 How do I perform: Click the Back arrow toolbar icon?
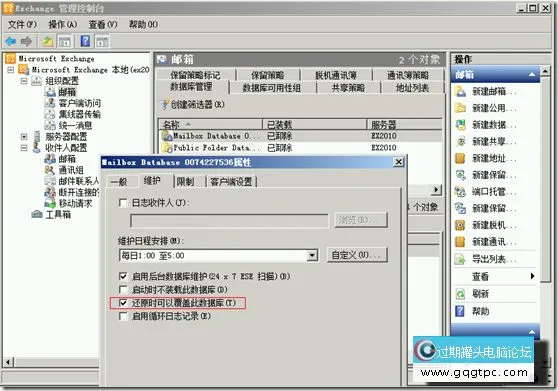click(10, 42)
